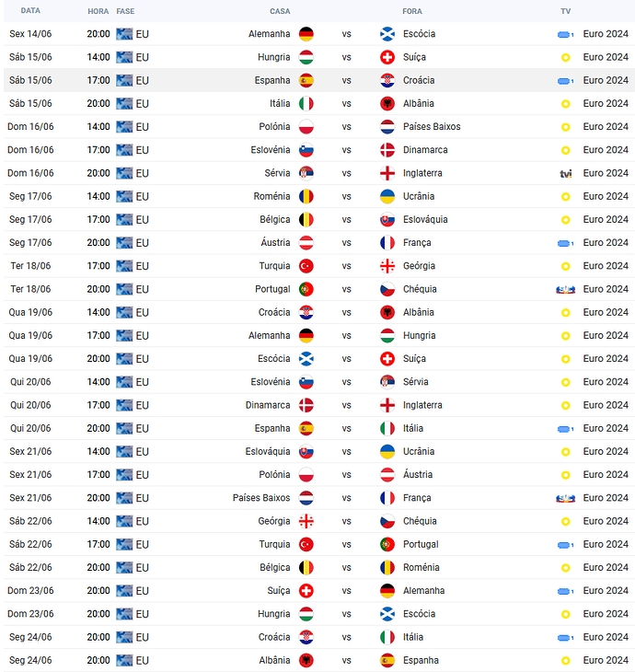Image resolution: width=635 pixels, height=672 pixels.
Task: Click the Czechia flag in the Geórgia vs Chéquia row
Action: (387, 521)
